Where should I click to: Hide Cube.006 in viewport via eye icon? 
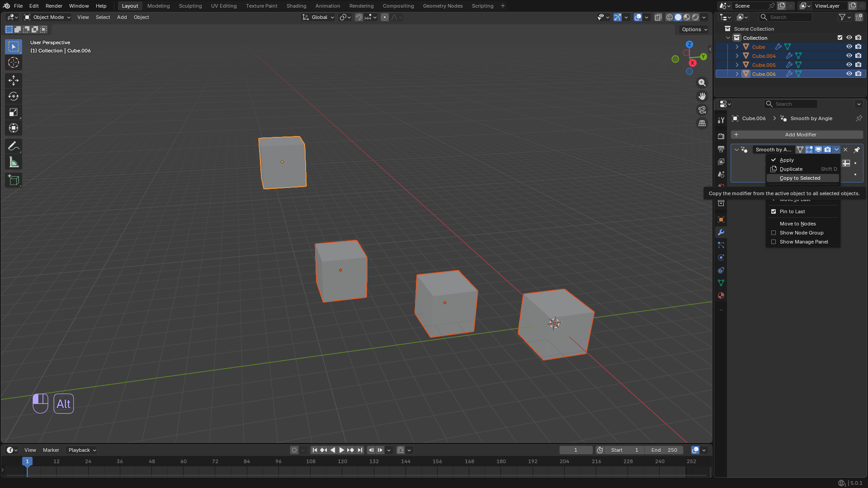point(849,74)
